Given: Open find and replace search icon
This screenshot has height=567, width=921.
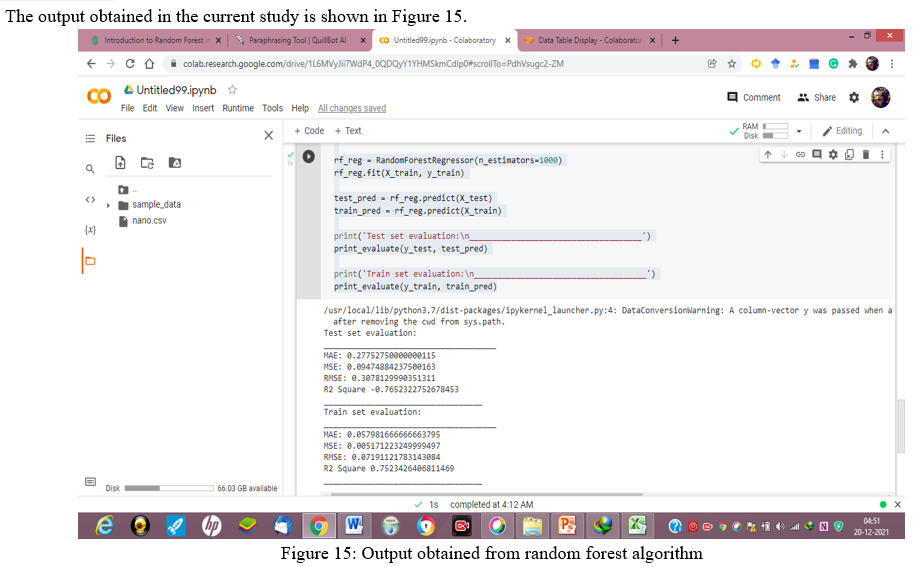Looking at the screenshot, I should [90, 169].
